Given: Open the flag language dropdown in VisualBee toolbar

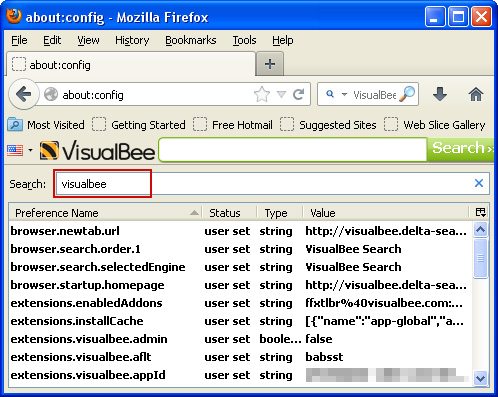Looking at the screenshot, I should [x=30, y=150].
